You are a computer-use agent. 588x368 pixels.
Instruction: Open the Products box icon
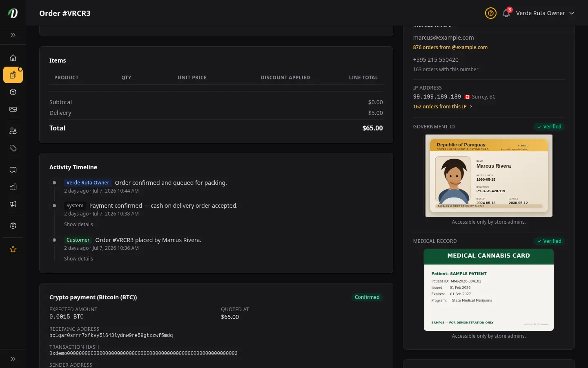click(13, 92)
